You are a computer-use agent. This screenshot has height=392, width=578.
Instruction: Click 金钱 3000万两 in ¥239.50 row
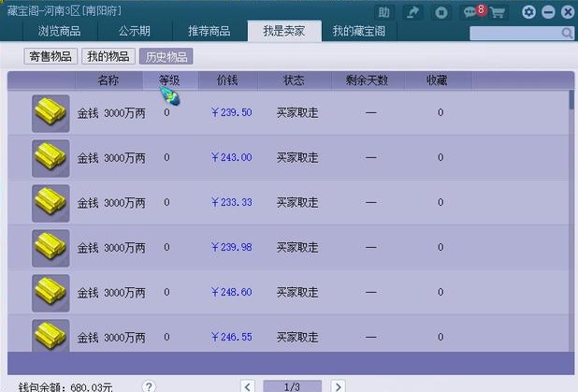111,113
